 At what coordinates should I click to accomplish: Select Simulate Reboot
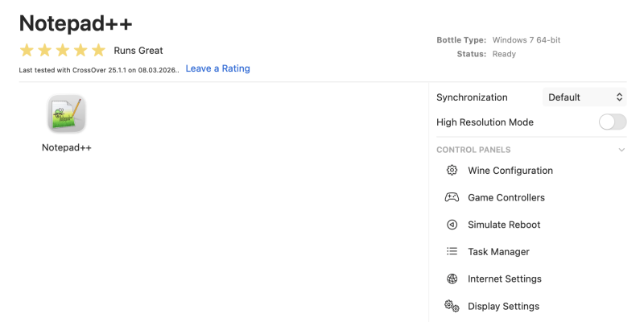click(504, 225)
